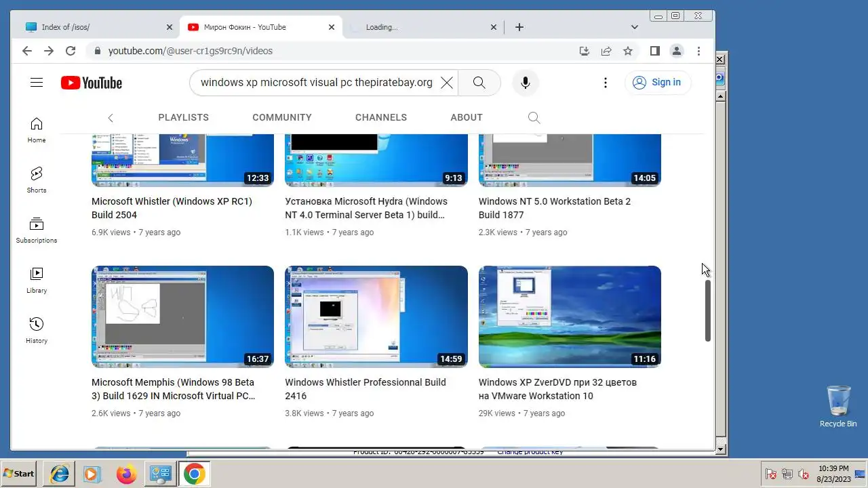Image resolution: width=868 pixels, height=488 pixels.
Task: Bookmark this page with star icon
Action: (x=628, y=51)
